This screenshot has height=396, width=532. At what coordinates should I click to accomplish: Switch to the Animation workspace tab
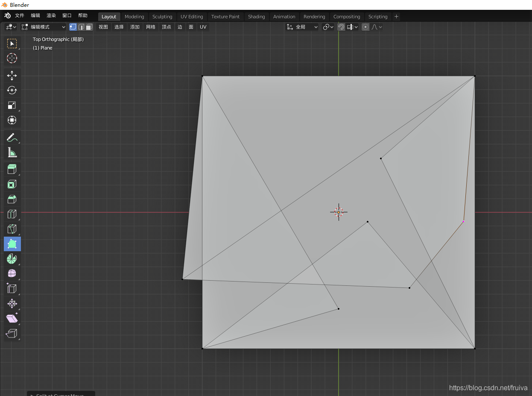pyautogui.click(x=284, y=17)
